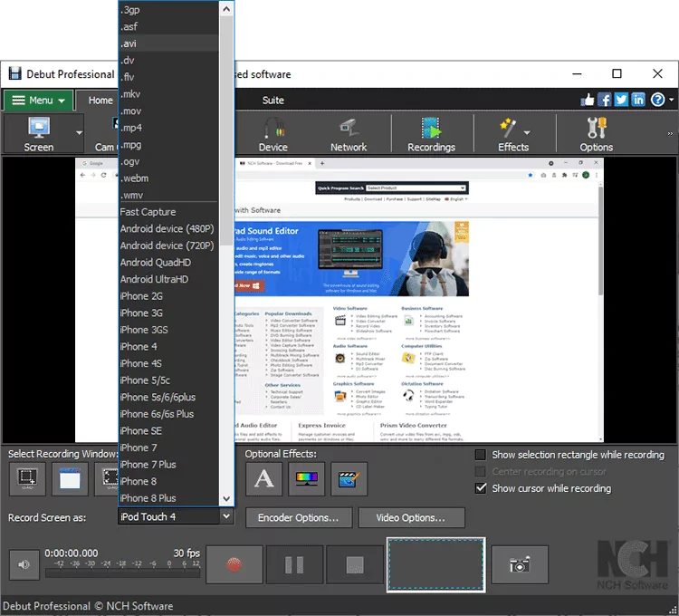This screenshot has height=616, width=679.
Task: Collapse the iPod Touch 4 format combo box
Action: 225,517
